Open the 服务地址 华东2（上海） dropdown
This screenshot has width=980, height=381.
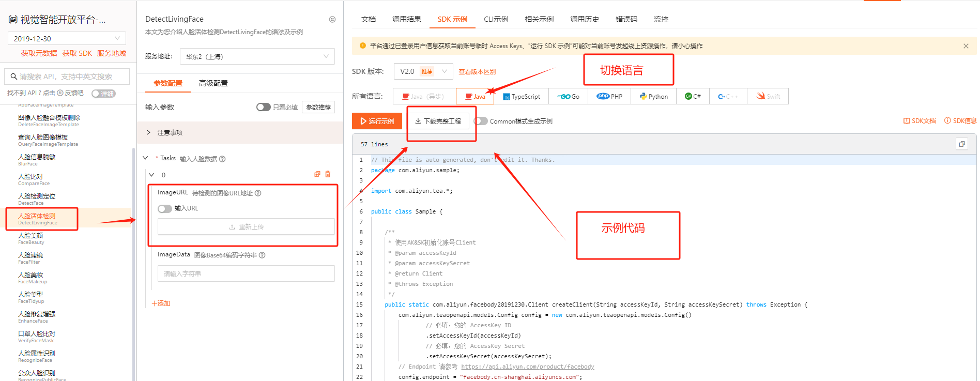pos(257,56)
